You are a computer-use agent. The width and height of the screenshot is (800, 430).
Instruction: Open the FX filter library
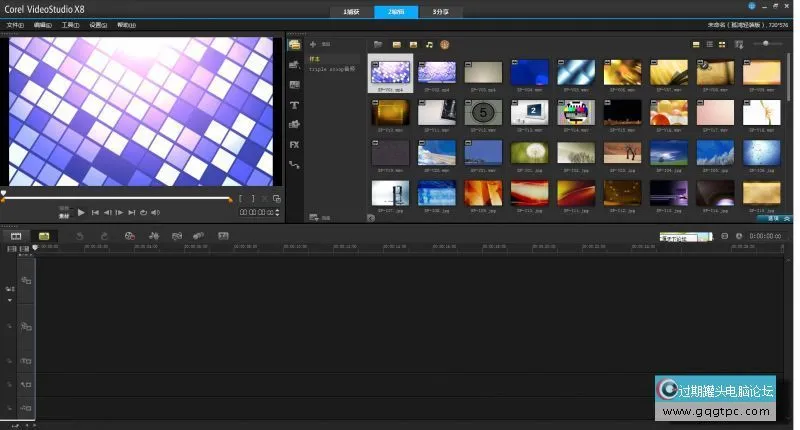pos(295,144)
